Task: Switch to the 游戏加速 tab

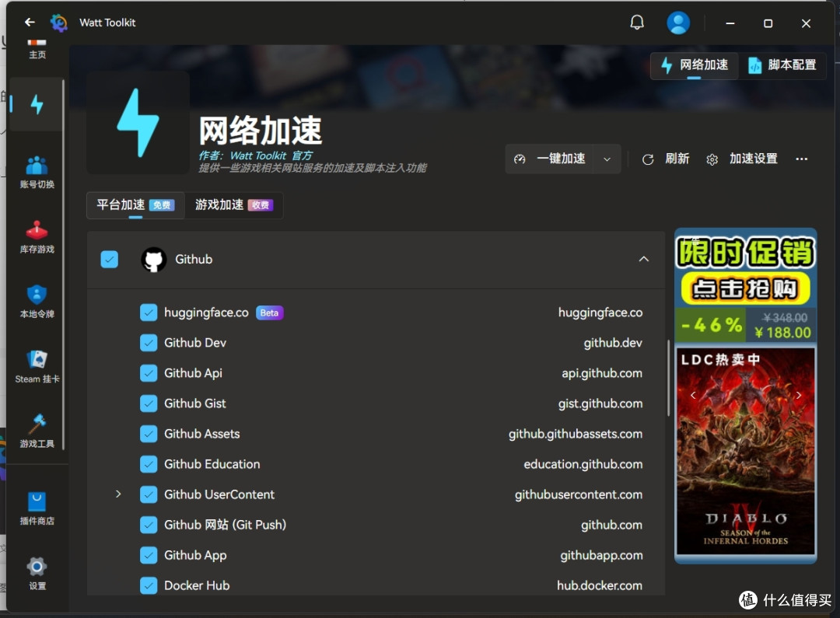Action: (x=220, y=205)
